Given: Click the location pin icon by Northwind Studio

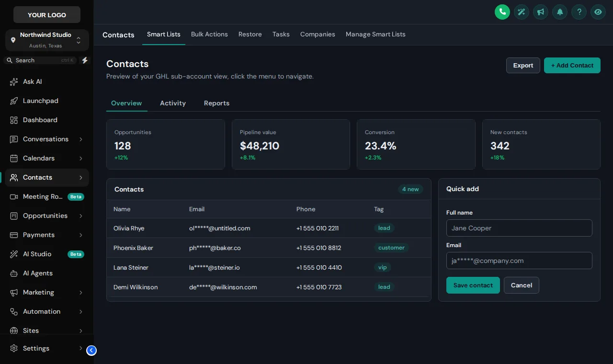Looking at the screenshot, I should (13, 40).
